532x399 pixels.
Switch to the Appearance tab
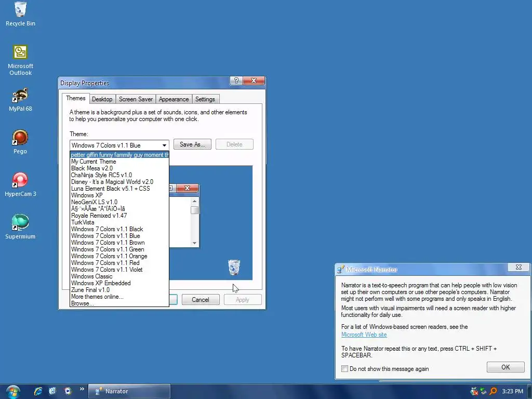(x=174, y=99)
